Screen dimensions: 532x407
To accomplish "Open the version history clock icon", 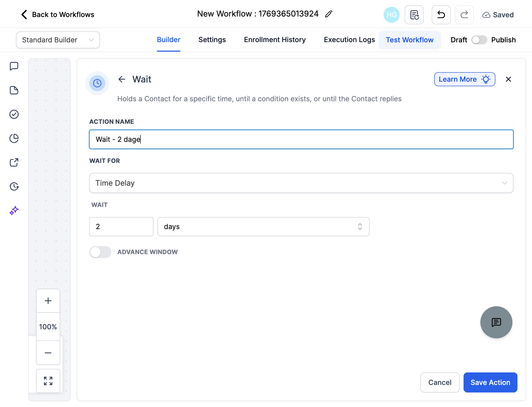I will tap(14, 186).
